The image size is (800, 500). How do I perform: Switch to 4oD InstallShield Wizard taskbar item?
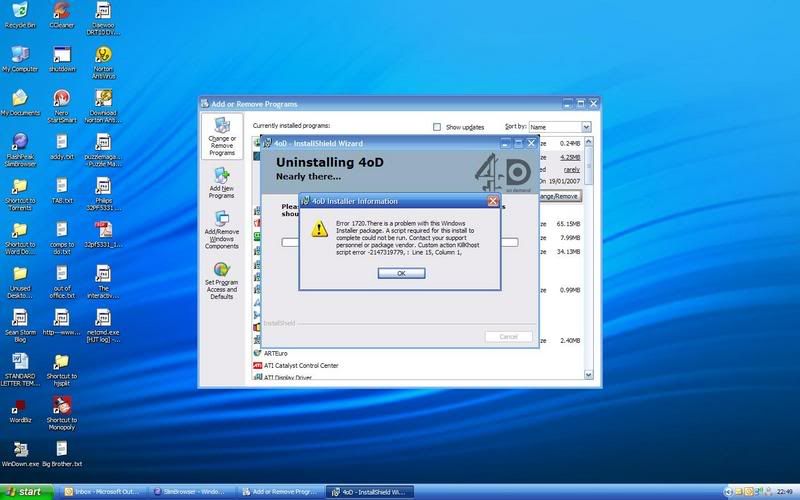tap(370, 492)
